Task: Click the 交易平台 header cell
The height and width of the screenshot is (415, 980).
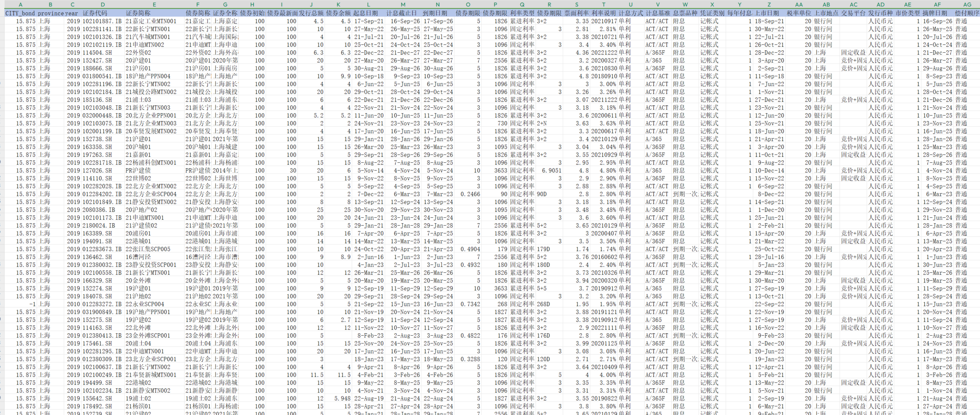Action: tap(854, 13)
